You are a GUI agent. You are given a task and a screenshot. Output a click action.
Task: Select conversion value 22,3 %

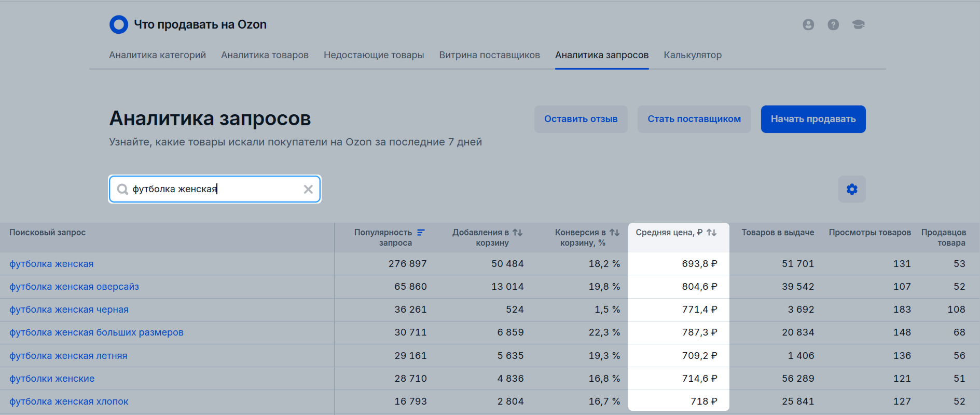tap(604, 332)
